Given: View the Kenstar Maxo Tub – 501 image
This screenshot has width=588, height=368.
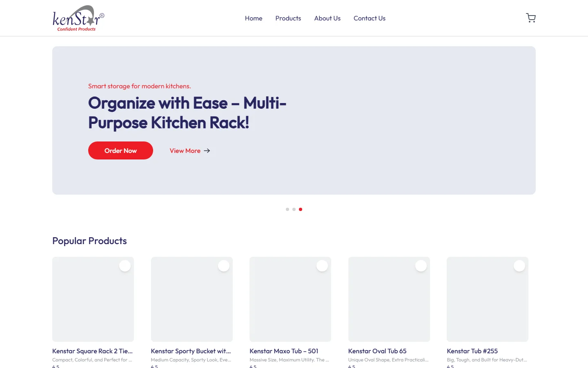Looking at the screenshot, I should click(x=290, y=299).
